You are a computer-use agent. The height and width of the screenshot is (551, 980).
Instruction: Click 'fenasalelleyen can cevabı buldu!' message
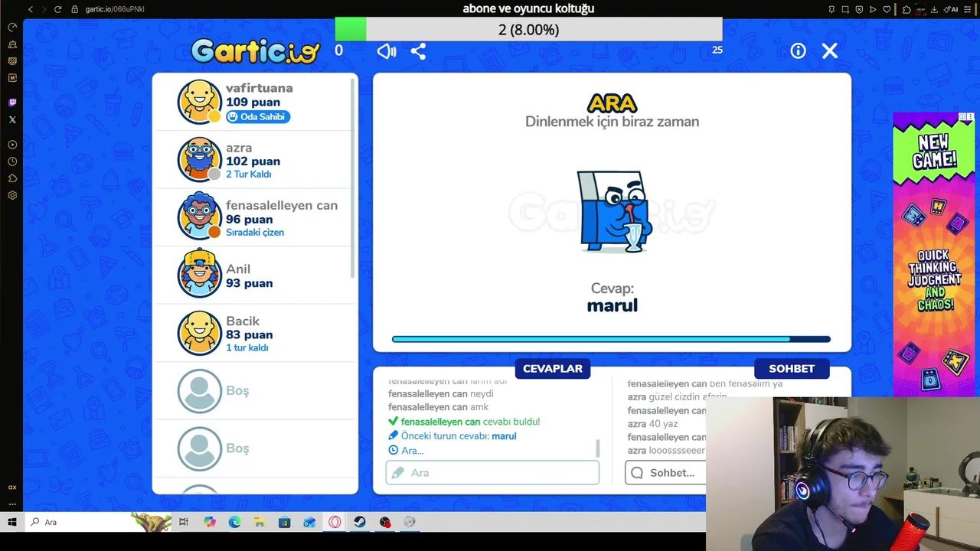(470, 422)
